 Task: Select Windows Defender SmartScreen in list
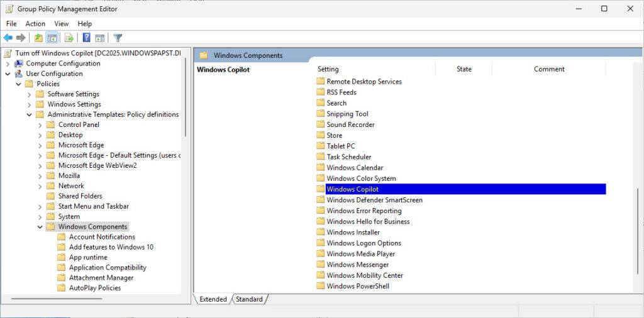(x=374, y=200)
